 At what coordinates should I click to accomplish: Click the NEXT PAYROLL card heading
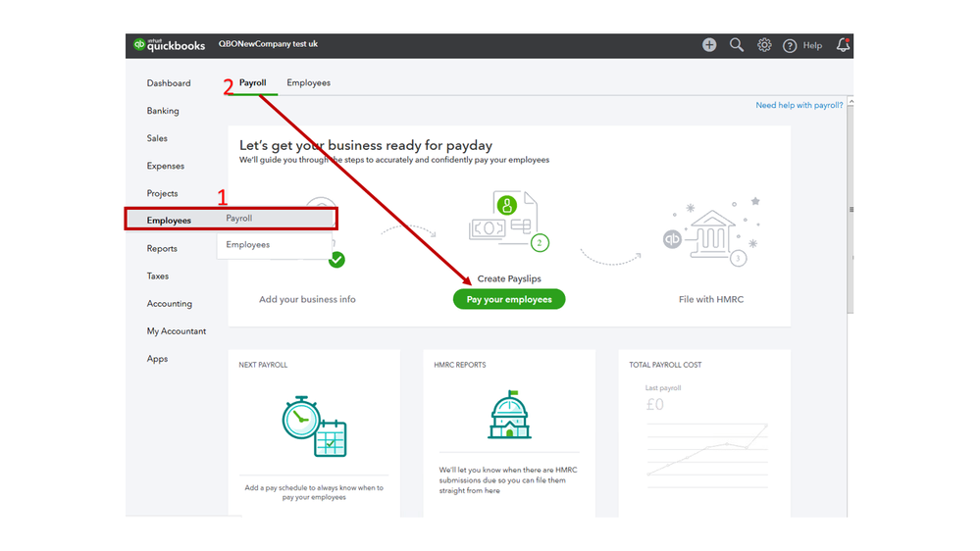(263, 365)
